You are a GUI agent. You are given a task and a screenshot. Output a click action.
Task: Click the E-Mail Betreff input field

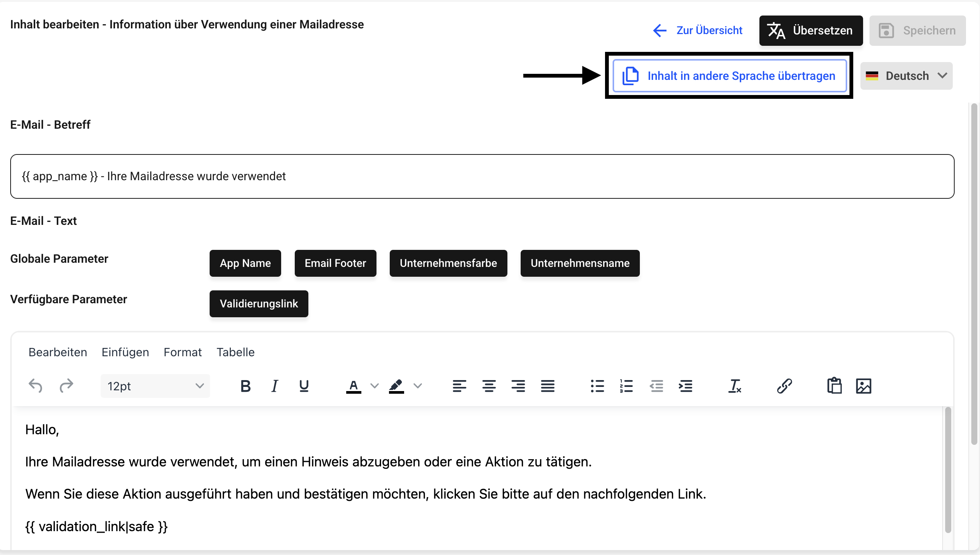482,176
